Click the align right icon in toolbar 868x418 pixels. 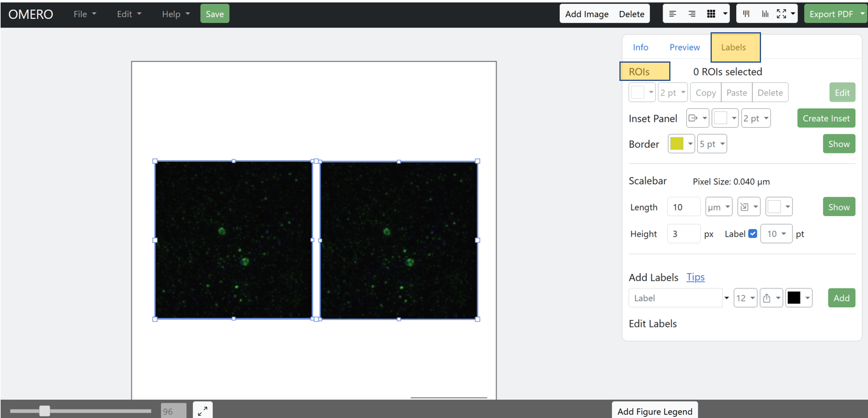[x=692, y=13]
